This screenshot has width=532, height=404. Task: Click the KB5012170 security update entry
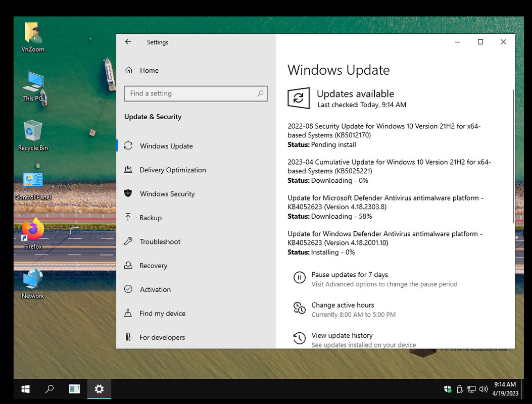click(384, 135)
